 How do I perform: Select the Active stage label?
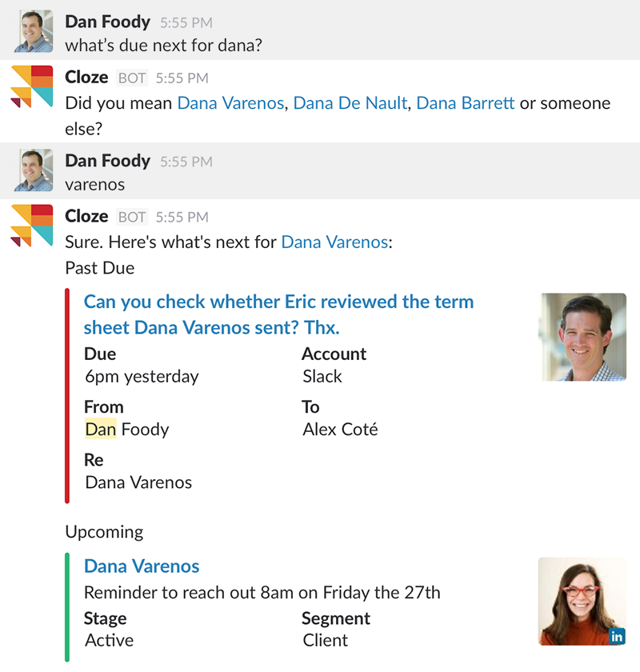click(x=109, y=640)
